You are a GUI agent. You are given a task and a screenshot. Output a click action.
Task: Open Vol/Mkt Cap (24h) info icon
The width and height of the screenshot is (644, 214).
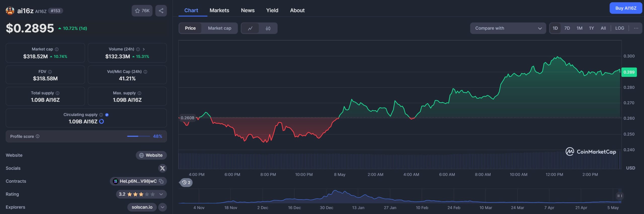point(145,72)
